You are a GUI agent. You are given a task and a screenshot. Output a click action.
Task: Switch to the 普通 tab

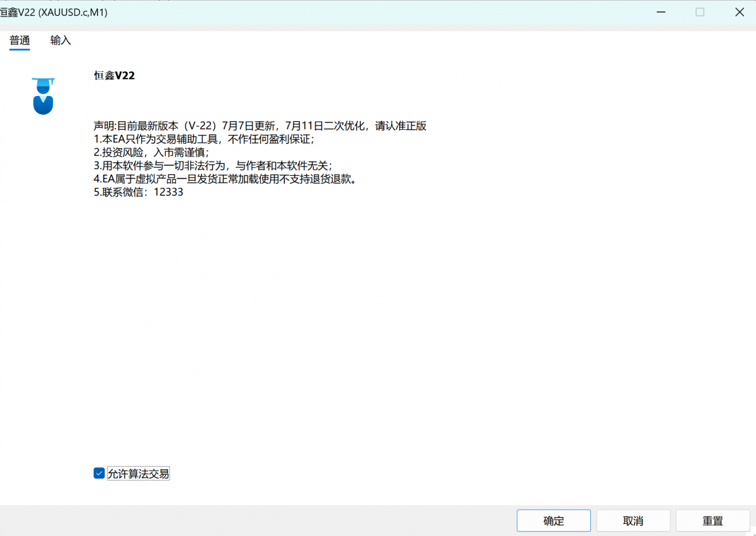20,40
